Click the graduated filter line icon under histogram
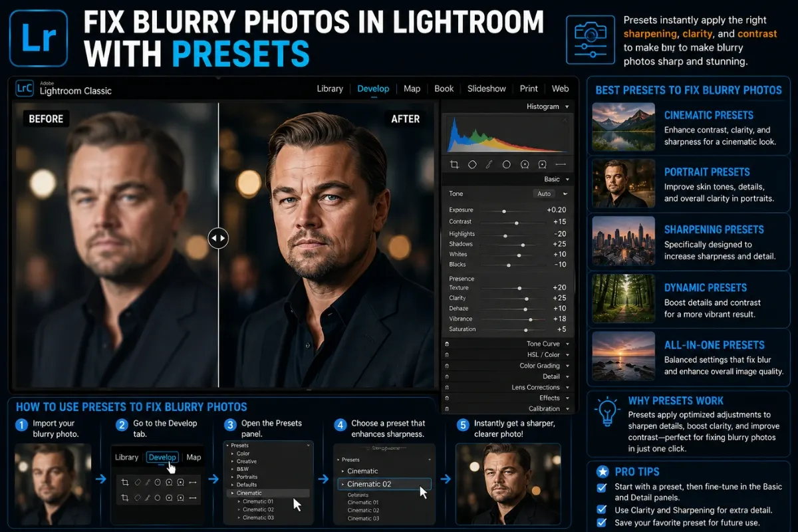This screenshot has height=532, width=798. (x=560, y=164)
